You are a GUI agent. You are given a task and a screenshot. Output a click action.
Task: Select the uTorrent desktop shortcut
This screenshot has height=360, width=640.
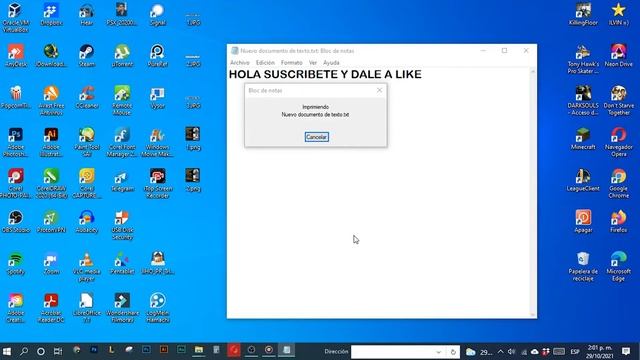click(122, 56)
